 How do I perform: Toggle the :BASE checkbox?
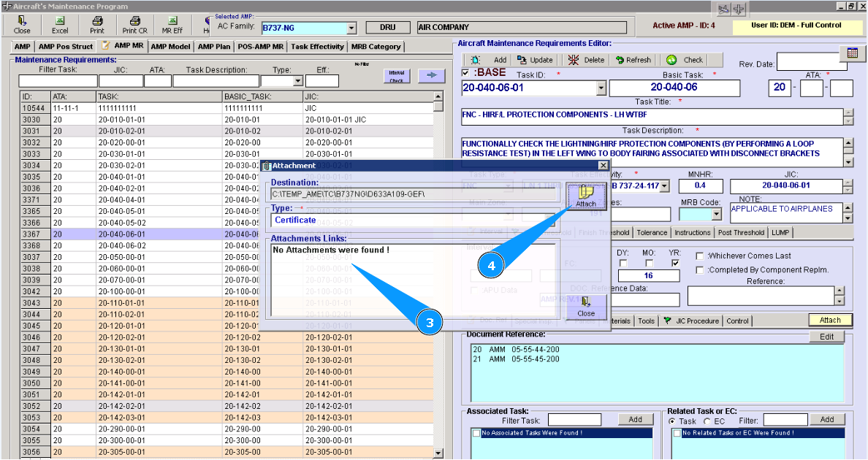tap(467, 73)
